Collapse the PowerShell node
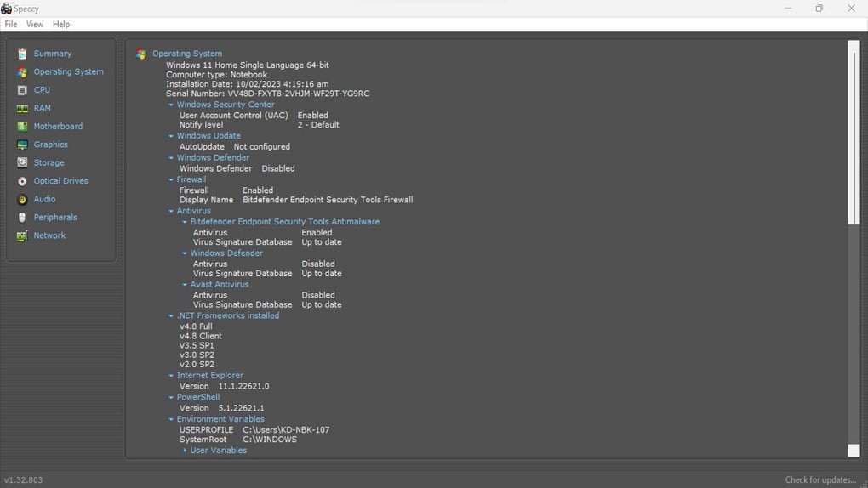 [171, 397]
